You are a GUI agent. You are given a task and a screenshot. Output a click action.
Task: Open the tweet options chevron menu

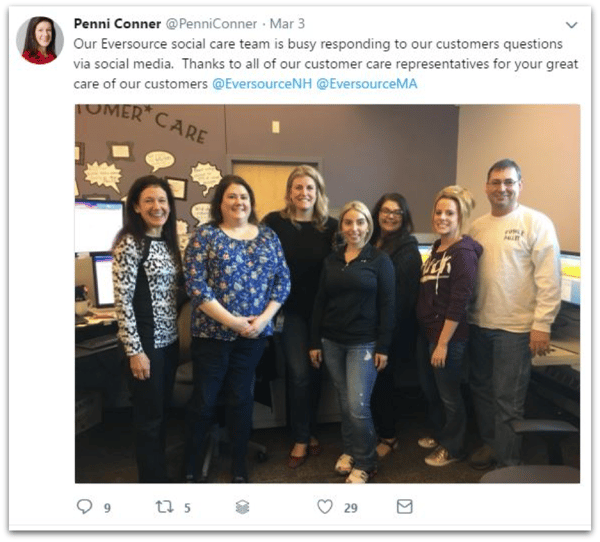571,25
